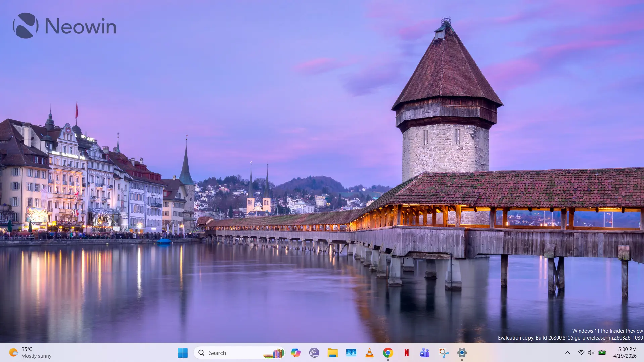The image size is (644, 362).
Task: Expand the hidden system tray icons
Action: pyautogui.click(x=567, y=353)
